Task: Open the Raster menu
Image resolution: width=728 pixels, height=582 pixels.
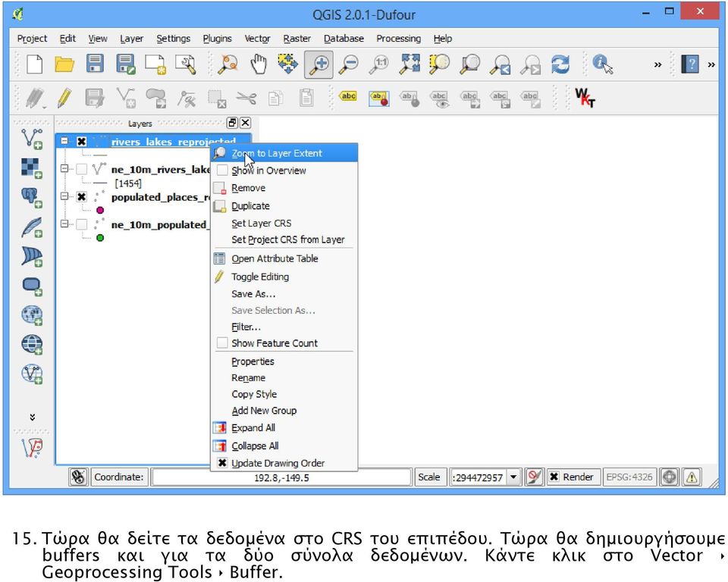Action: coord(297,39)
